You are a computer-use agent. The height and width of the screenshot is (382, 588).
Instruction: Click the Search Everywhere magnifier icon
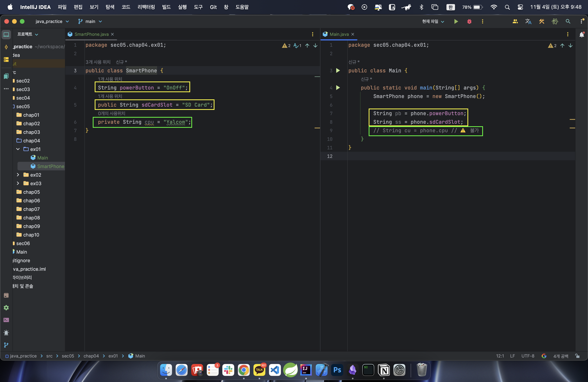(x=568, y=22)
